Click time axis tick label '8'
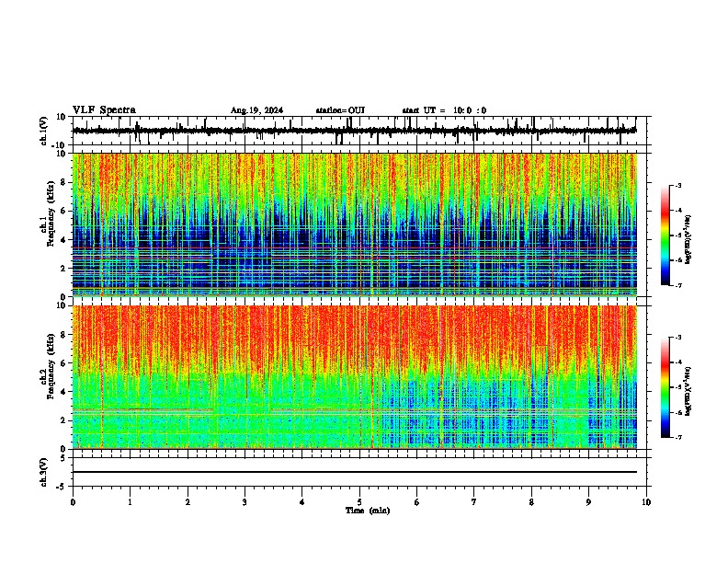Image resolution: width=728 pixels, height=563 pixels. coord(531,502)
